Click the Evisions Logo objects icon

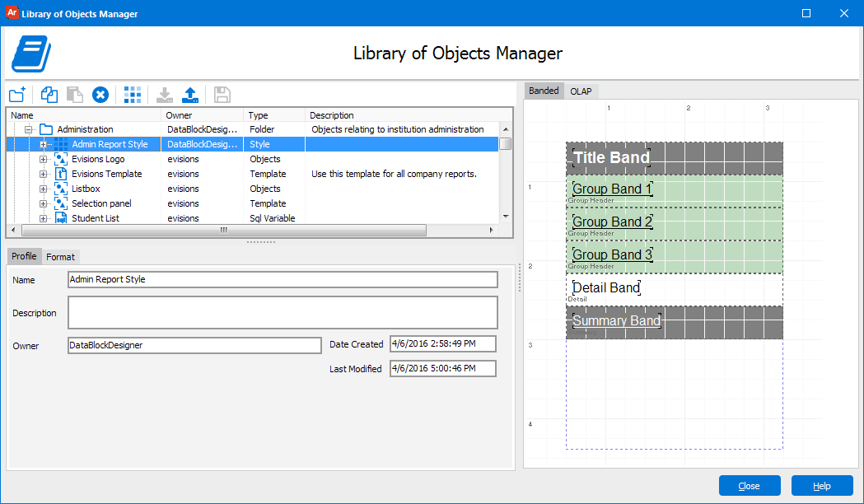(x=60, y=159)
